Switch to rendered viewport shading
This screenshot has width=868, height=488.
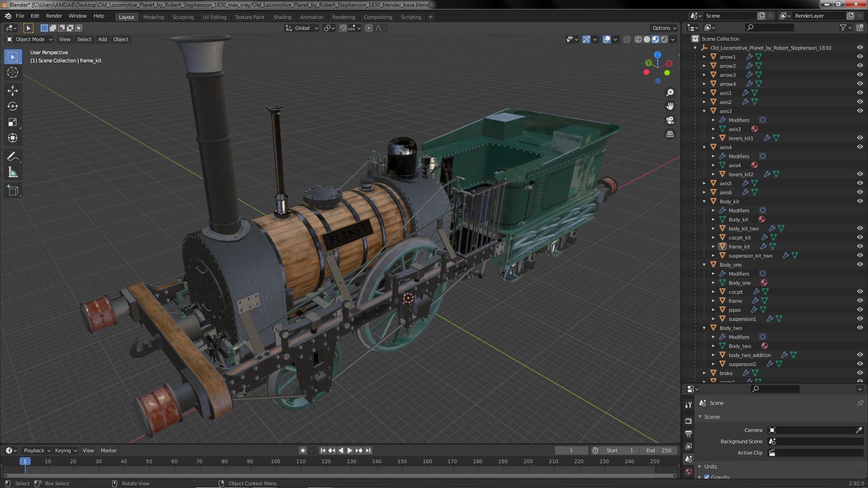664,40
